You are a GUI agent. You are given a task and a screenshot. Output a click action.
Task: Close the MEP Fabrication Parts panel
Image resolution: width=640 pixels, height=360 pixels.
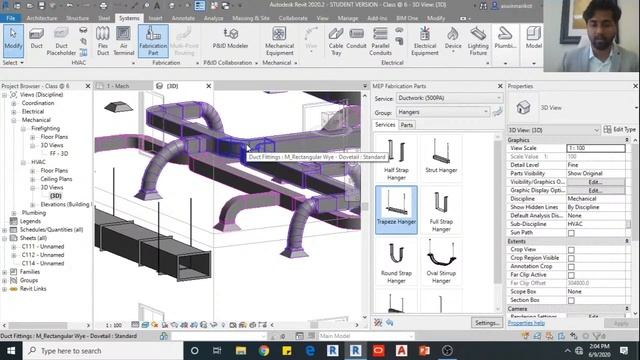(500, 86)
